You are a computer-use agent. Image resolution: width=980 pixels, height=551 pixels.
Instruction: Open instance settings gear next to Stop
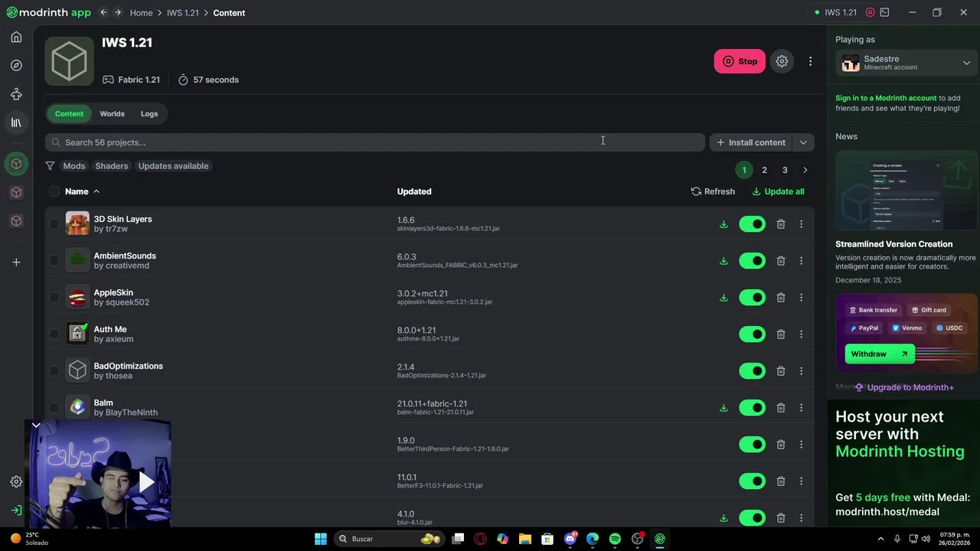782,61
